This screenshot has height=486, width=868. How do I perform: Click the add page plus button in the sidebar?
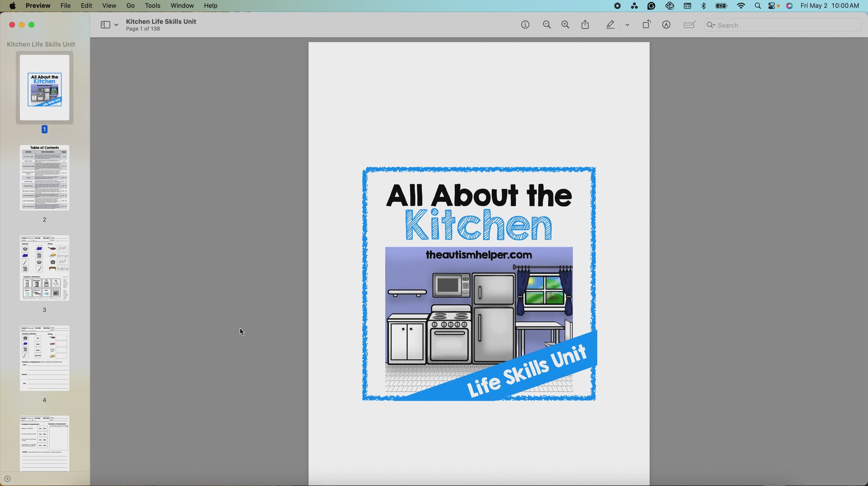7,479
